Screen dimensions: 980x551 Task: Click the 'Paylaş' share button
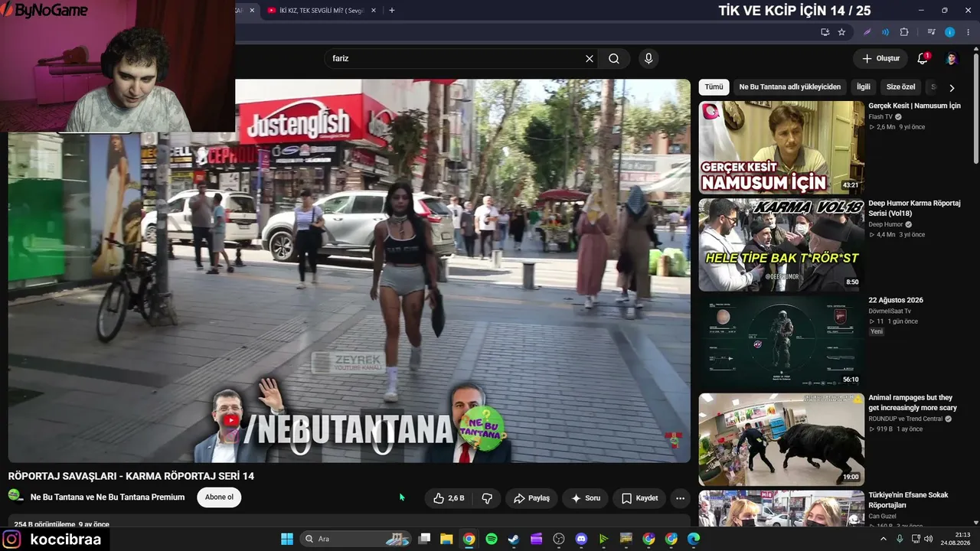(531, 498)
